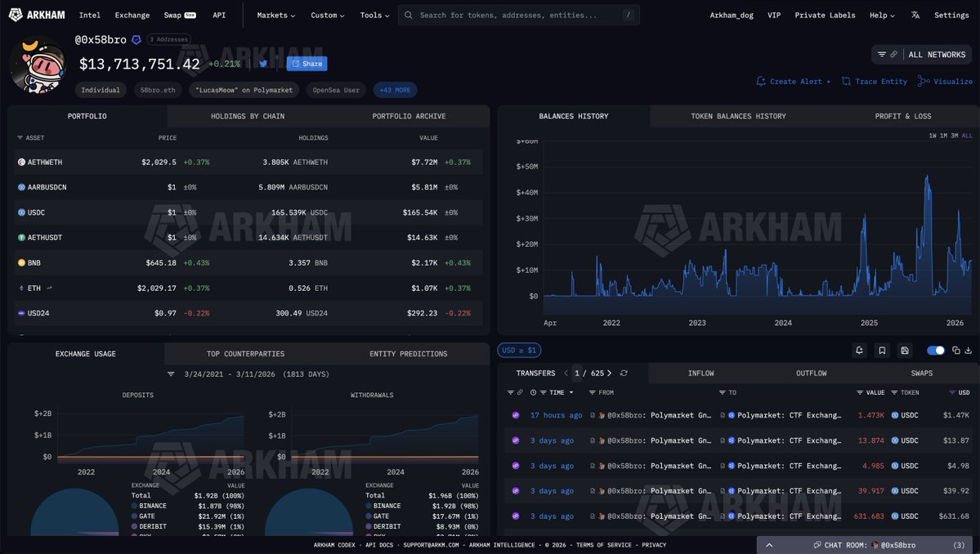Open the SWAPS transfers tab

pos(921,373)
